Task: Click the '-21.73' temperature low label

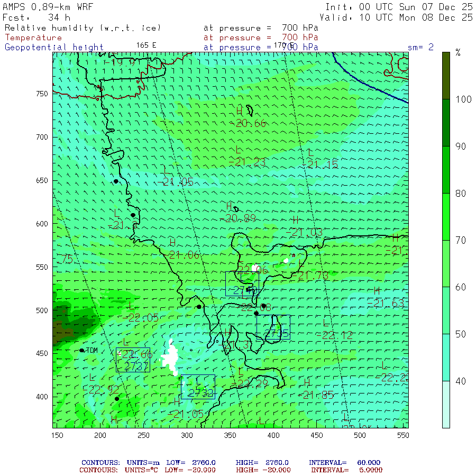Action: point(310,276)
